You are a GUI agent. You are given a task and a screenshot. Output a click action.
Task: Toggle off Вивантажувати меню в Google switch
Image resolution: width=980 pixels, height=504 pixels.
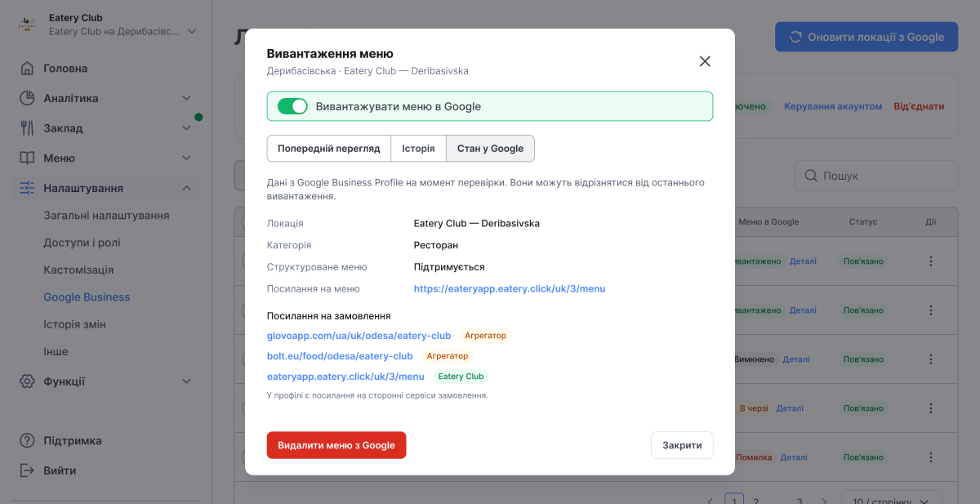(x=292, y=106)
